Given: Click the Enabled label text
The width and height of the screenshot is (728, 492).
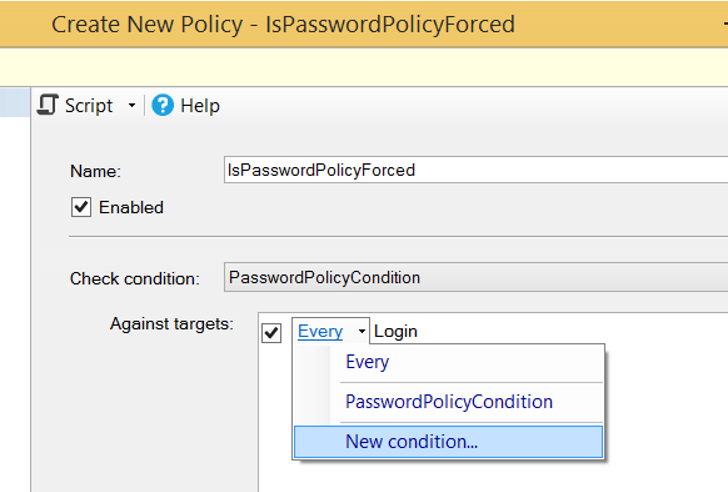Looking at the screenshot, I should pos(131,207).
